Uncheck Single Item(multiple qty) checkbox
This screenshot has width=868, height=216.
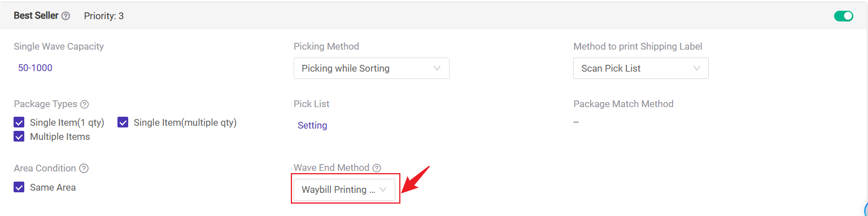click(123, 122)
